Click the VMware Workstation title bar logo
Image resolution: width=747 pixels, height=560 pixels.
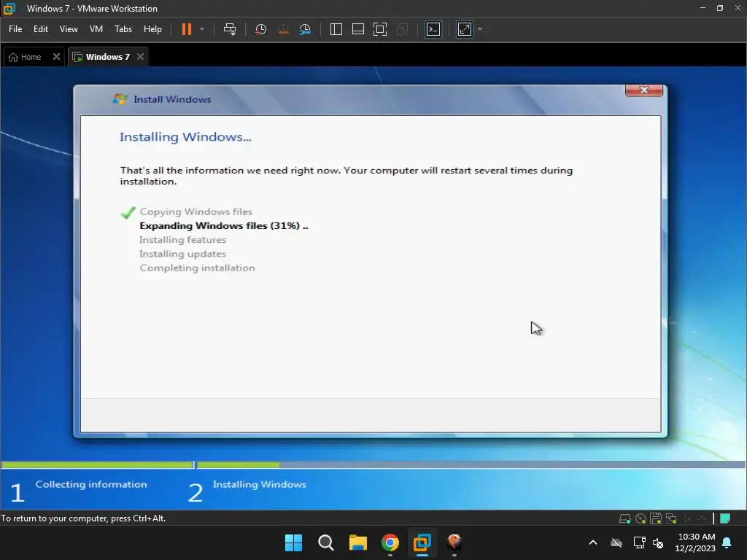[9, 9]
